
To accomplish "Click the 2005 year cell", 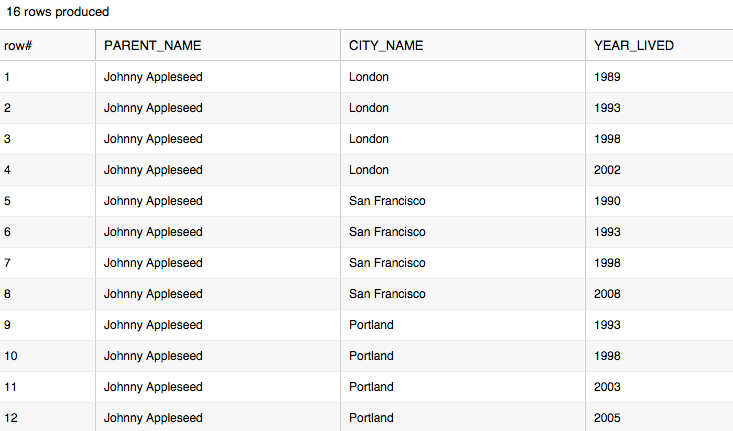I will (x=607, y=418).
